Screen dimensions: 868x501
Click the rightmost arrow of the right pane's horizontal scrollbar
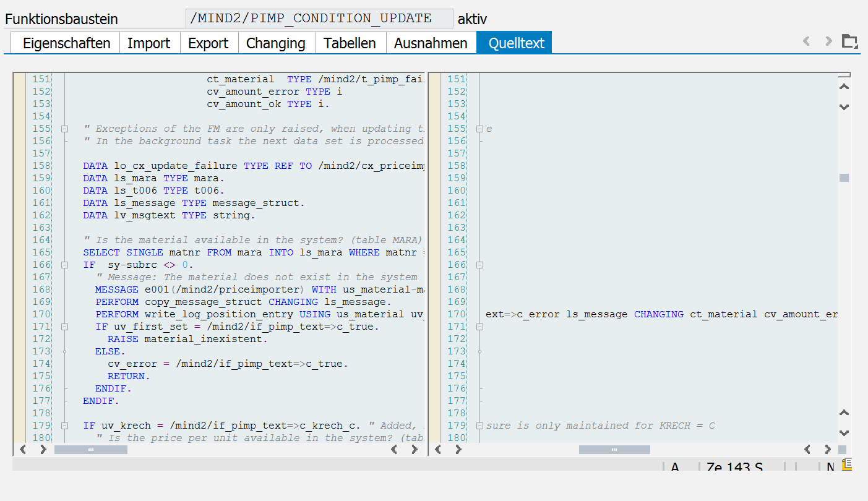coord(828,450)
